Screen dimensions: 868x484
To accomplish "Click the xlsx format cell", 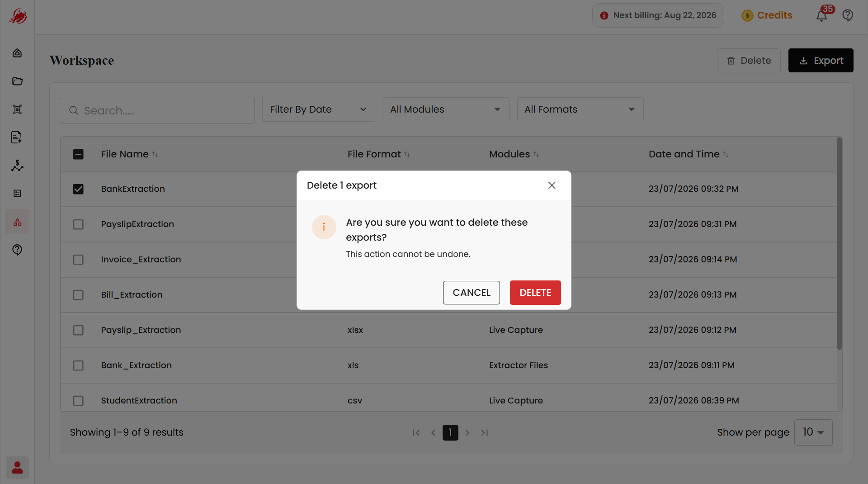I will [x=355, y=330].
